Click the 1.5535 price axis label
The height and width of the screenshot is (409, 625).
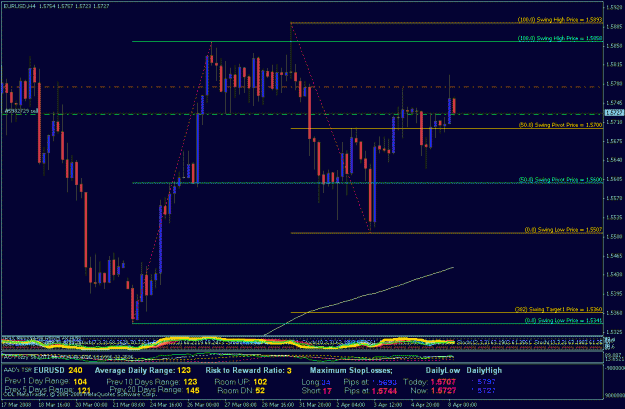point(614,217)
